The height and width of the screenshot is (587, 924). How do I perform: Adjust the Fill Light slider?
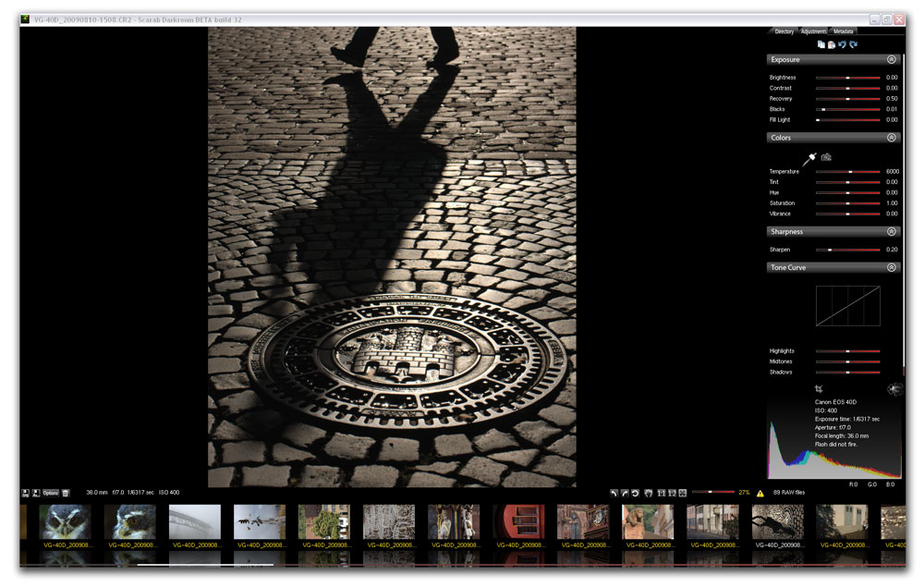[847, 120]
